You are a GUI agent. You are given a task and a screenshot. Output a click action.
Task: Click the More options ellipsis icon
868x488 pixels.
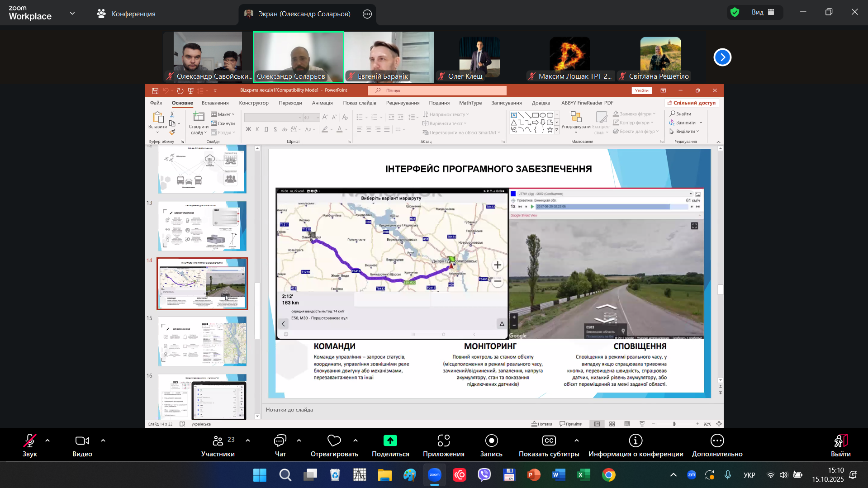(x=717, y=441)
